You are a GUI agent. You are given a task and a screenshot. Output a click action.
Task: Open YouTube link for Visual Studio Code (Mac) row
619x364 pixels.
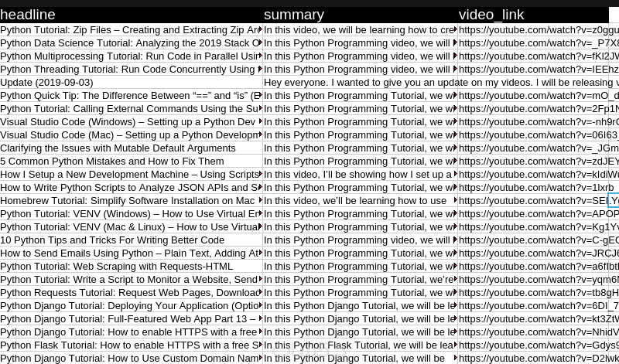pos(539,135)
